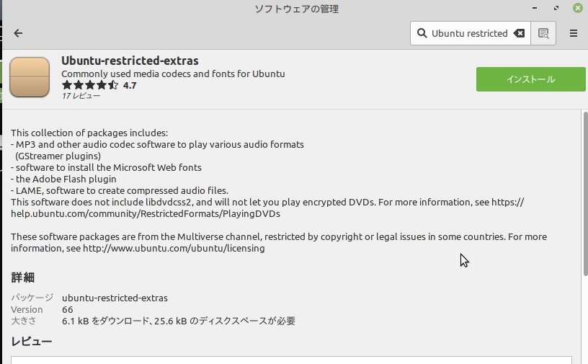Click the Ubuntu-restricted-extras package icon
This screenshot has width=588, height=364.
[30, 77]
